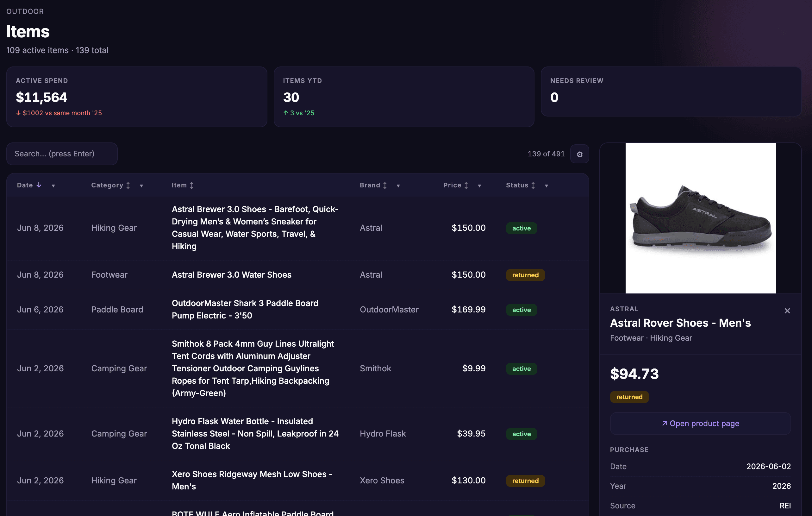The image size is (812, 516).
Task: Click the $9.99 price cell
Action: click(474, 368)
